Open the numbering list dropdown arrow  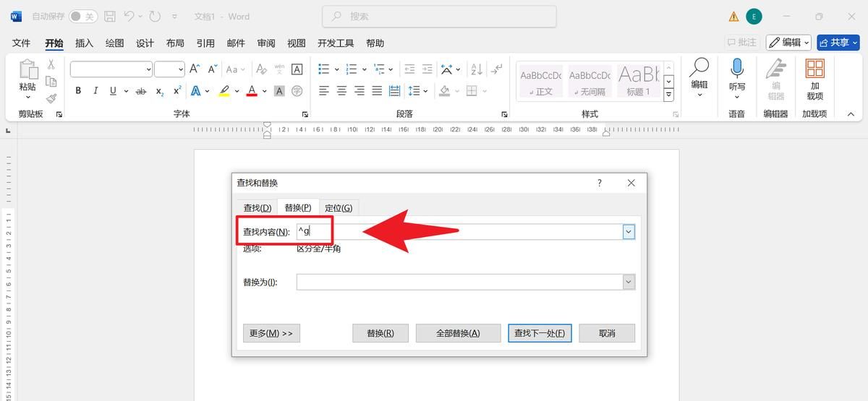point(364,69)
